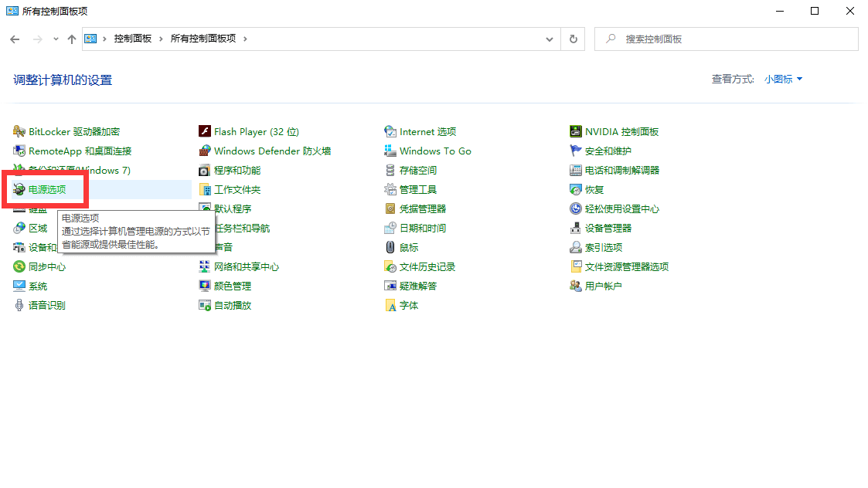
Task: Open 设备管理器 icon
Action: [576, 228]
